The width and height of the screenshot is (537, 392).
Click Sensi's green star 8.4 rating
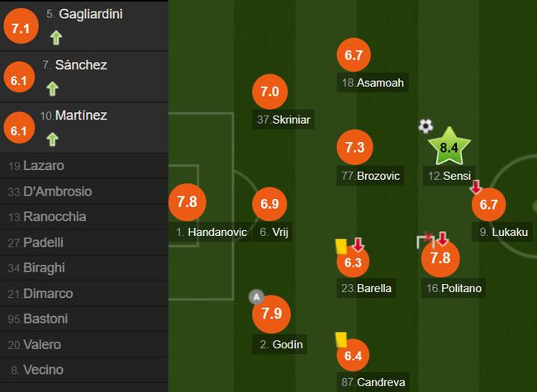click(449, 147)
